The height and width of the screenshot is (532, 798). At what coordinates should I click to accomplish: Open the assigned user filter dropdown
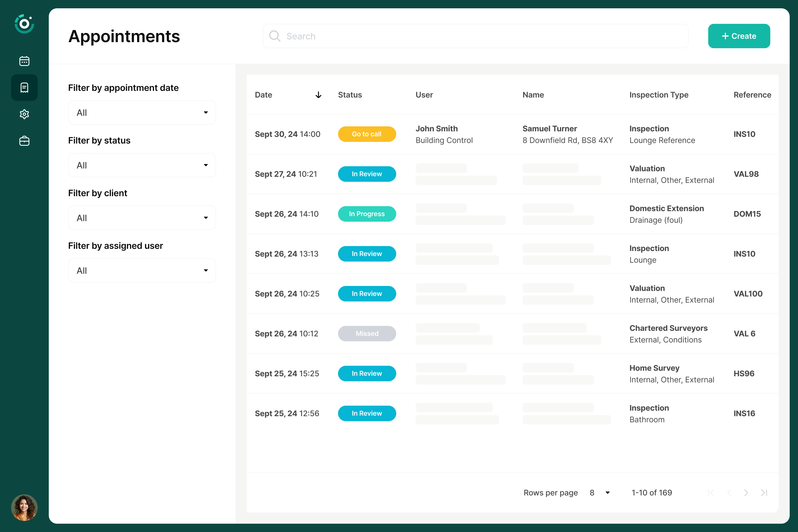click(142, 270)
